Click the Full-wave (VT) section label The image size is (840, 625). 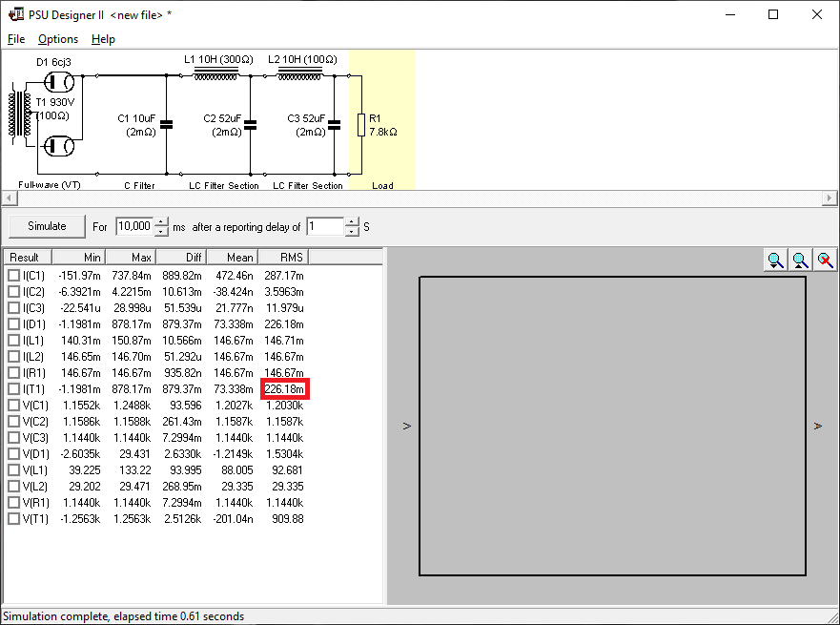pyautogui.click(x=50, y=185)
